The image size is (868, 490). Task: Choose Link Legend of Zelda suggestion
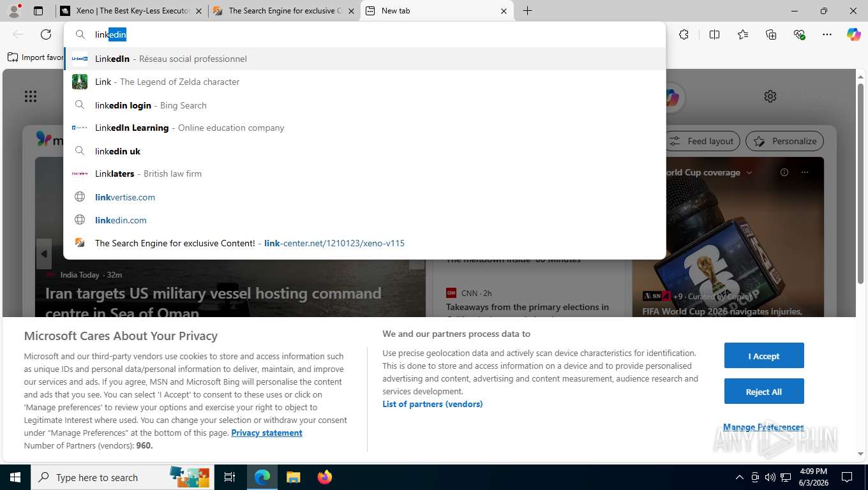pyautogui.click(x=364, y=82)
